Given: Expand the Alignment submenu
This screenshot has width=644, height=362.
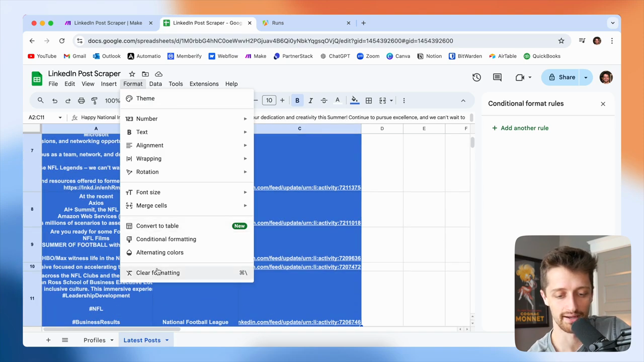Looking at the screenshot, I should [x=187, y=145].
